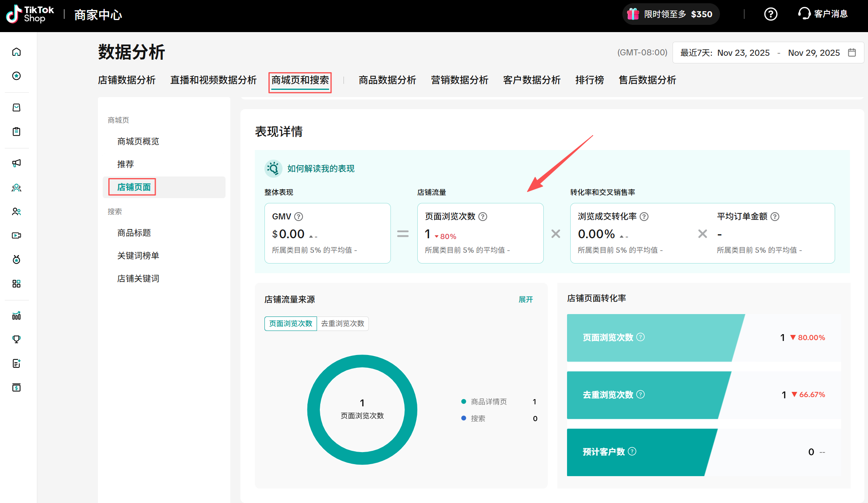This screenshot has width=868, height=503.
Task: Open the 售后数据分析 tab
Action: (x=648, y=80)
